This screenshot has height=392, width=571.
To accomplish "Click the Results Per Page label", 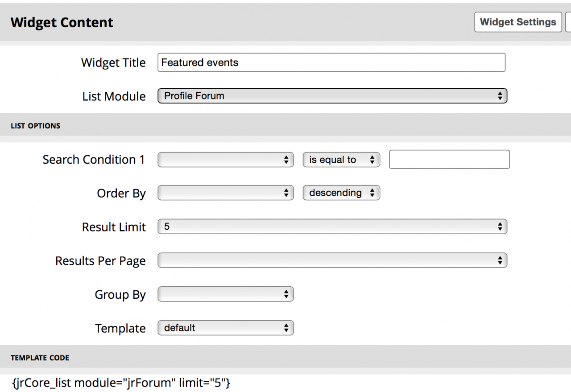I will click(100, 261).
